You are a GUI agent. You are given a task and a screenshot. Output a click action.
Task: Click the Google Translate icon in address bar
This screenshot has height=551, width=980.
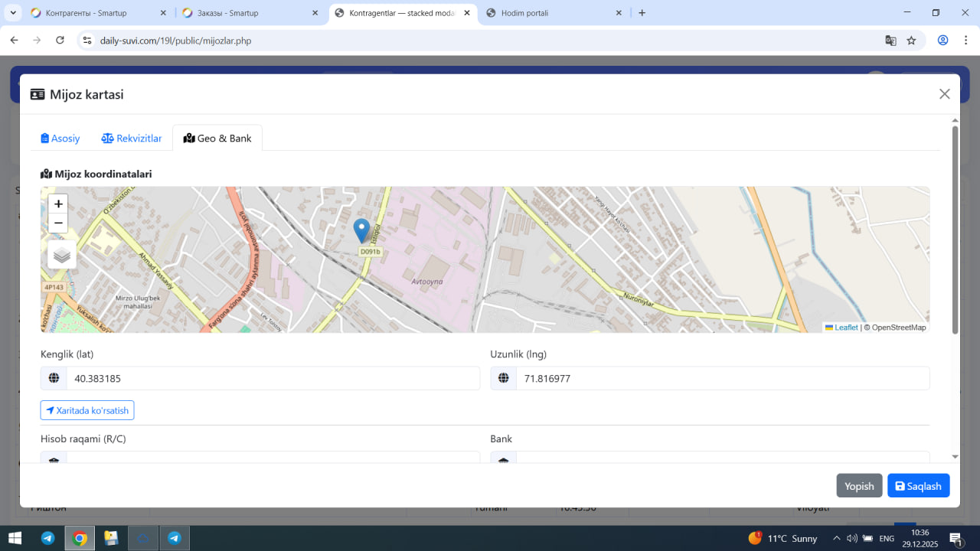point(890,41)
